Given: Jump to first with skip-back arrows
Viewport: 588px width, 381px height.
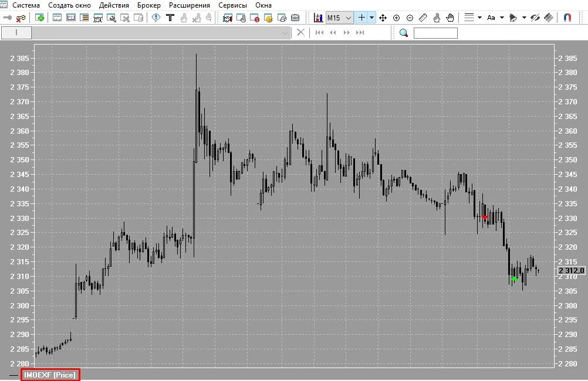Looking at the screenshot, I should [319, 33].
